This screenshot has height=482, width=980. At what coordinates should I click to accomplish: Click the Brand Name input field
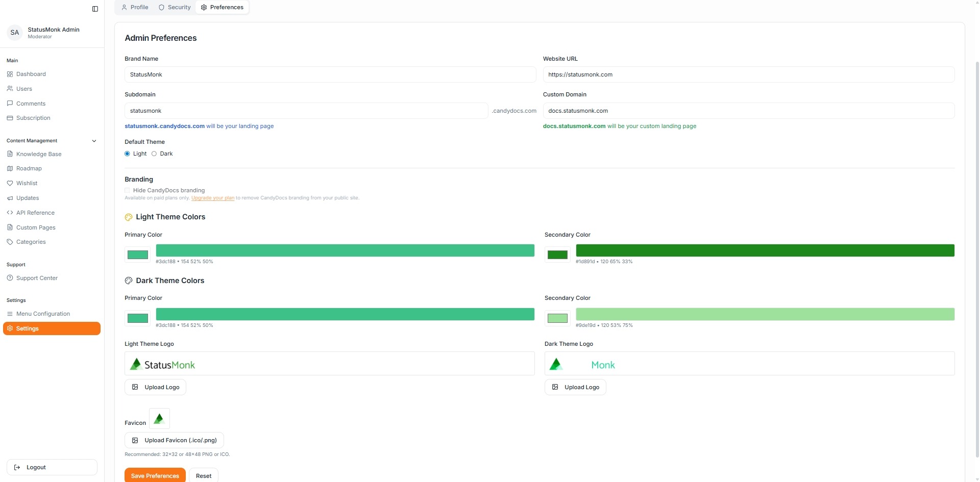click(330, 74)
